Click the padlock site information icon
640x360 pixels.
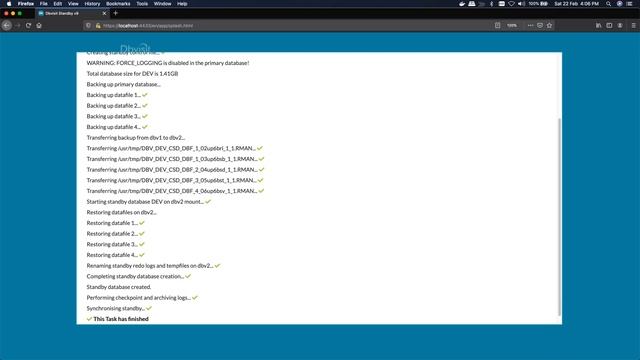pos(98,25)
